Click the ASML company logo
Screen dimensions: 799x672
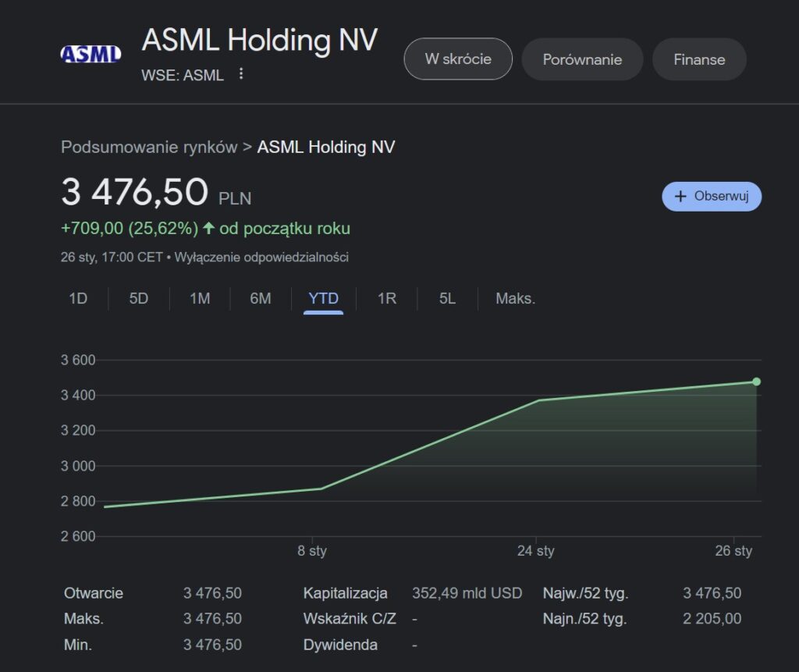tap(91, 54)
